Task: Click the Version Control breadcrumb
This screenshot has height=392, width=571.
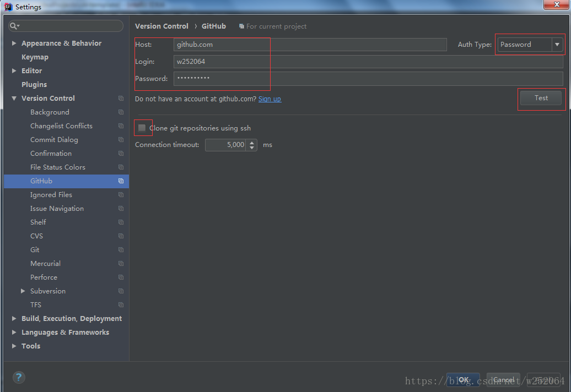Action: click(161, 26)
